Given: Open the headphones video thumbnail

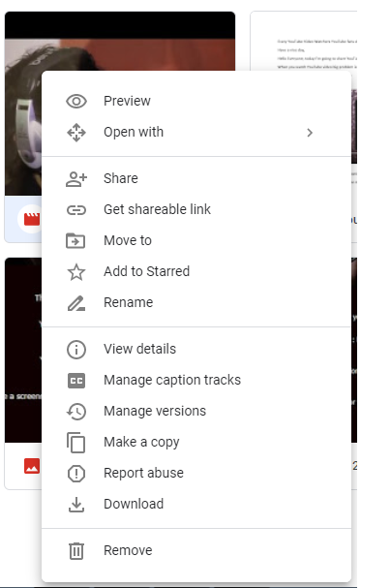Looking at the screenshot, I should [x=120, y=42].
